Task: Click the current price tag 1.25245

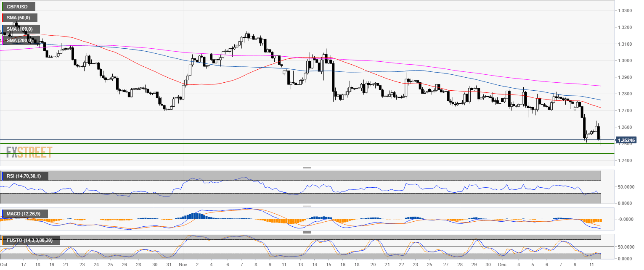Action: pyautogui.click(x=625, y=140)
